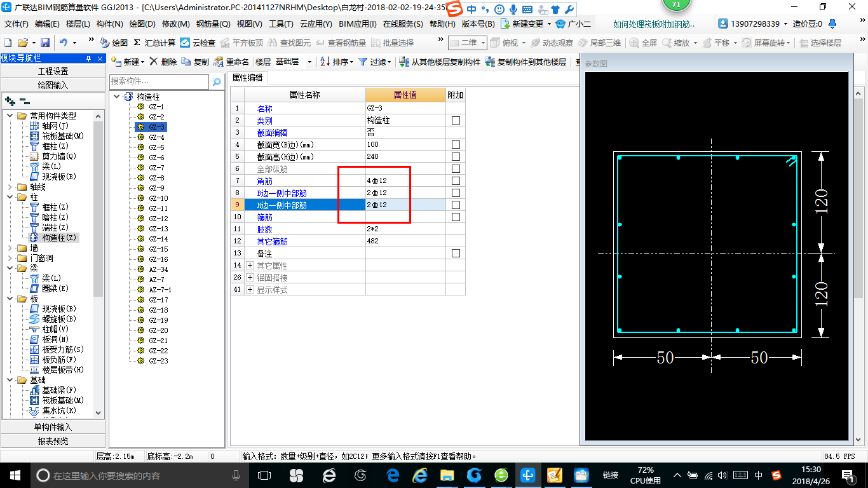The image size is (868, 488).
Task: Select 筏板基础(M) under 常用构件类型
Action: click(x=57, y=136)
